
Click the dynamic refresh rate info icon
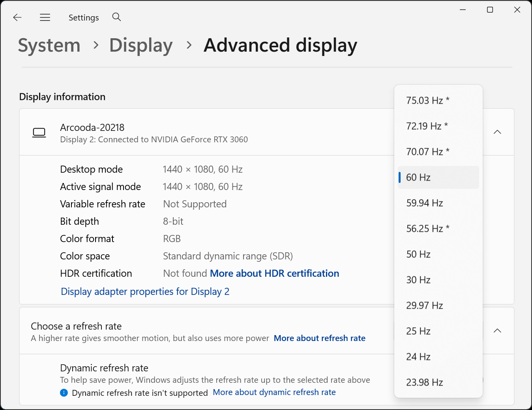point(64,393)
